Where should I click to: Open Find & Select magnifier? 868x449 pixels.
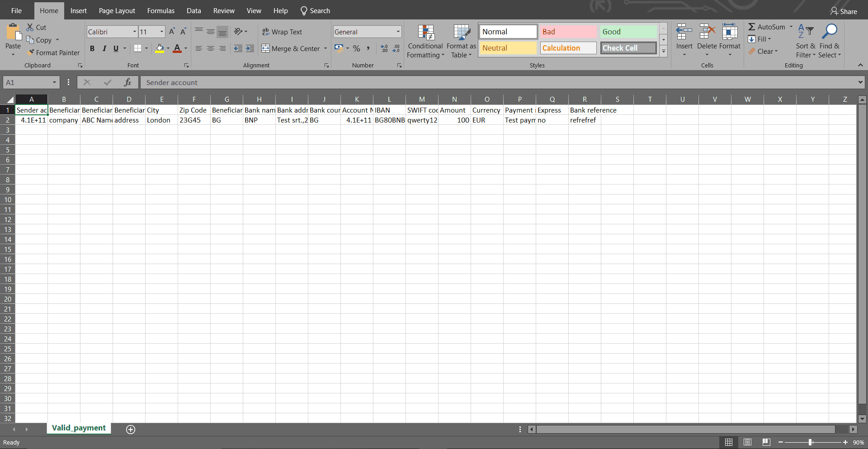coord(830,41)
